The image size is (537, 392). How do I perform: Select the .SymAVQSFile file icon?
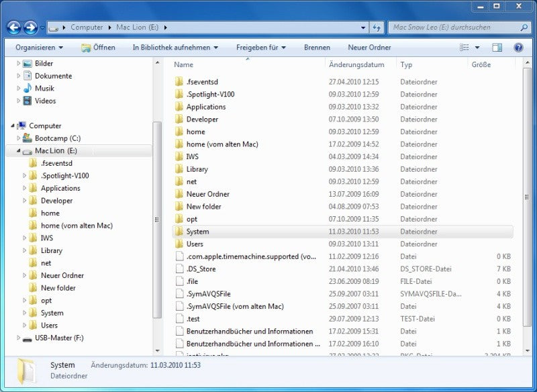[x=179, y=294]
